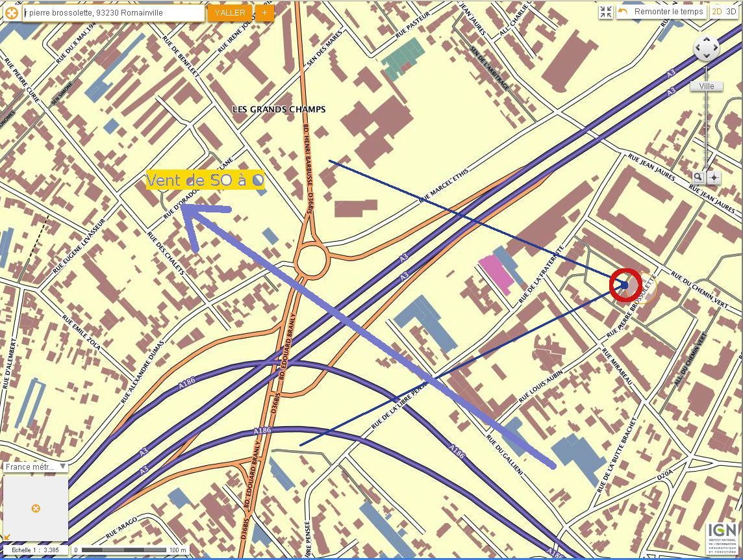The image size is (743, 560).
Task: Pan map right with navigation arrow
Action: pos(715,48)
